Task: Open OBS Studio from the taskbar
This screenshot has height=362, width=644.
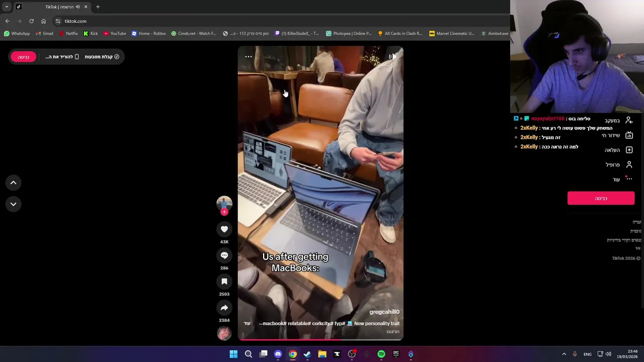Action: click(x=352, y=354)
